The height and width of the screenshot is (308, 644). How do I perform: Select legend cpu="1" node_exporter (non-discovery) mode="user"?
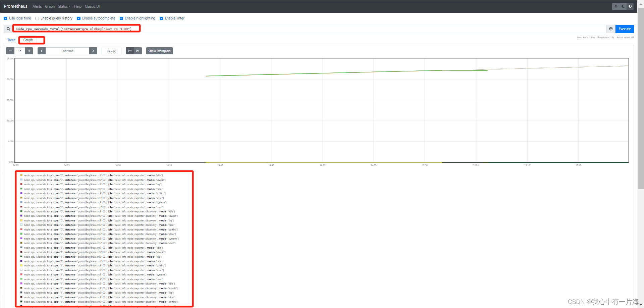pyautogui.click(x=92, y=279)
